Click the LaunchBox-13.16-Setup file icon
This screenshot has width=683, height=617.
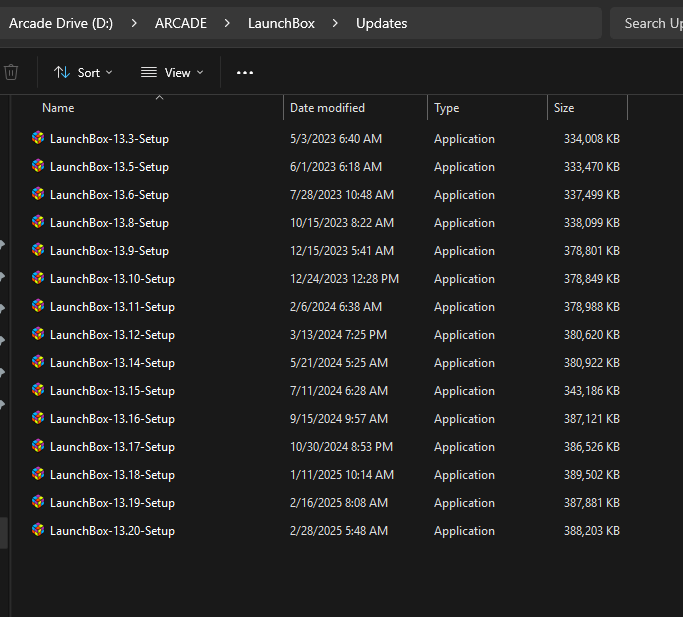coord(38,418)
